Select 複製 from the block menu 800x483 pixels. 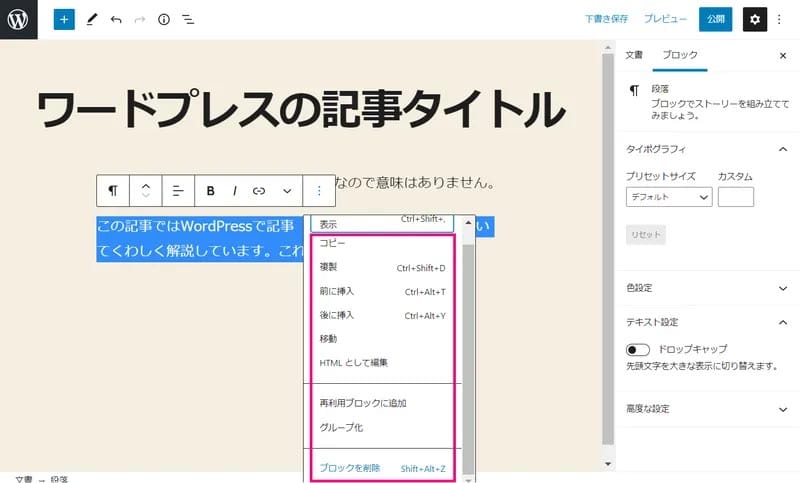[x=328, y=268]
